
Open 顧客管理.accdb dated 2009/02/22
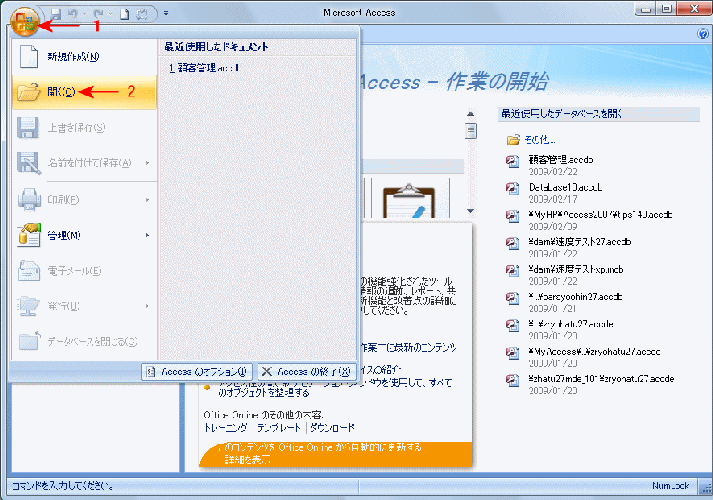(x=561, y=160)
